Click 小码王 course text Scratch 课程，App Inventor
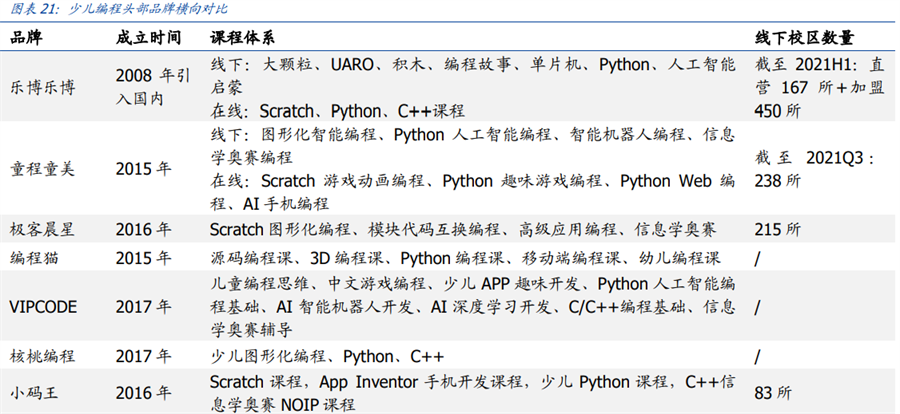The width and height of the screenshot is (900, 414). click(472, 393)
